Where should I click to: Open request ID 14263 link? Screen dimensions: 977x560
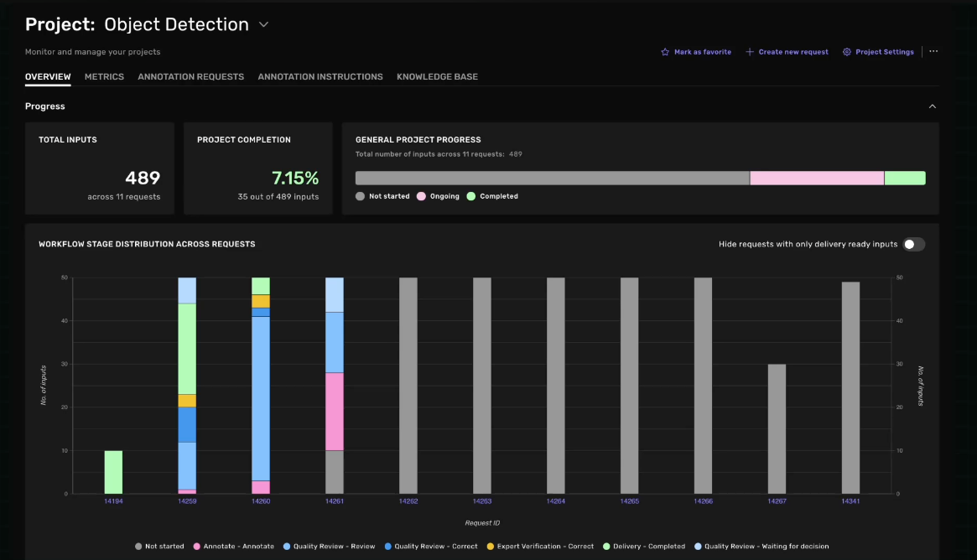481,500
